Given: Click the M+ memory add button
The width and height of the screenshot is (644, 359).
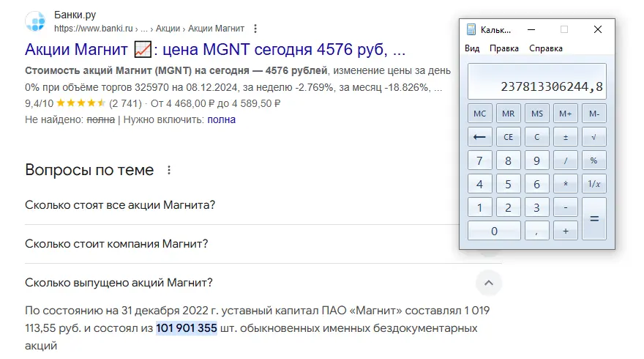Looking at the screenshot, I should coord(566,114).
